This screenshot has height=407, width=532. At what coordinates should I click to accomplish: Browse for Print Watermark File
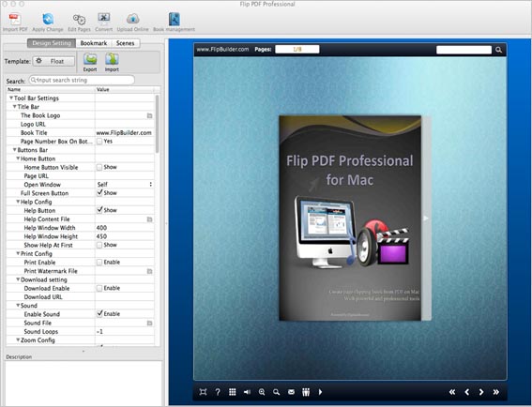[149, 271]
